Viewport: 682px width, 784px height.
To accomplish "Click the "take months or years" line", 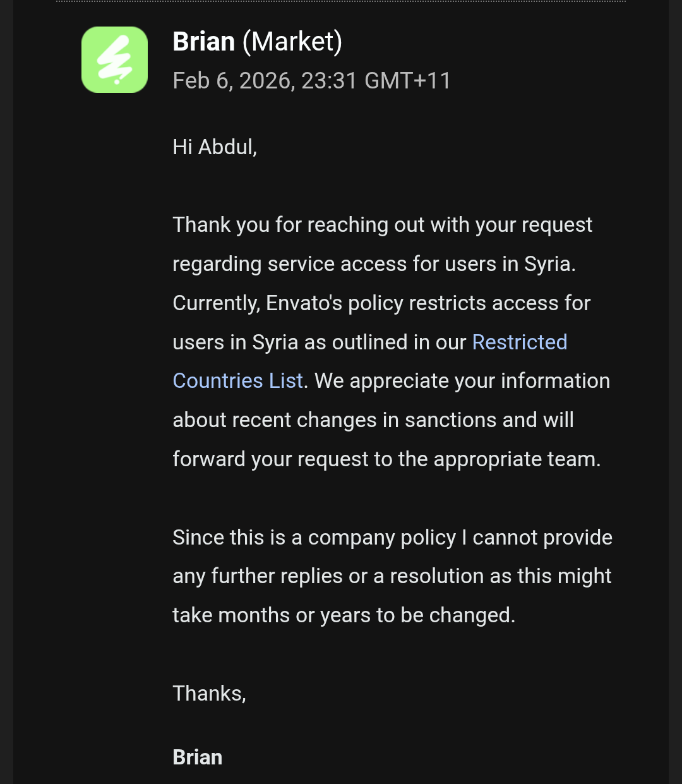I will click(344, 615).
